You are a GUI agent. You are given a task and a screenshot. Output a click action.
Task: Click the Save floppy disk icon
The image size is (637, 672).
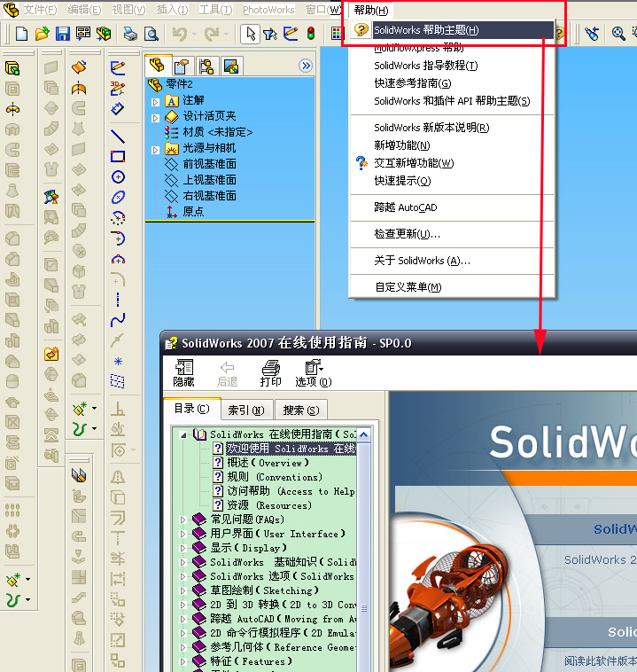[x=63, y=34]
